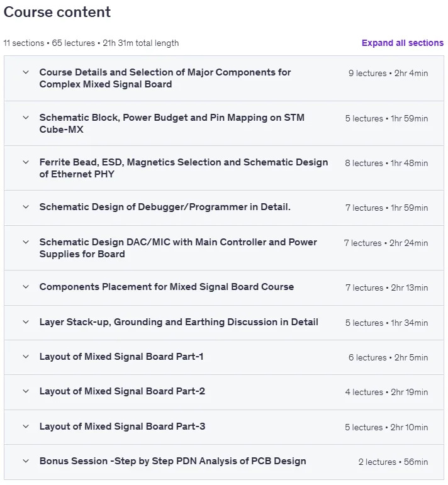
Task: Expand chevron next to Layout Part-3
Action: click(x=26, y=426)
